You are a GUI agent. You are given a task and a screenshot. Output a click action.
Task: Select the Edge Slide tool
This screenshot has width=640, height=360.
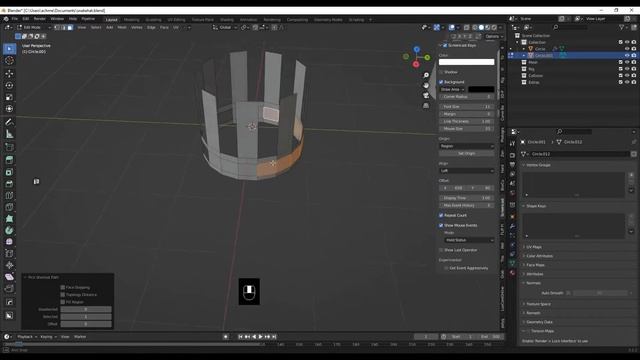(x=9, y=254)
